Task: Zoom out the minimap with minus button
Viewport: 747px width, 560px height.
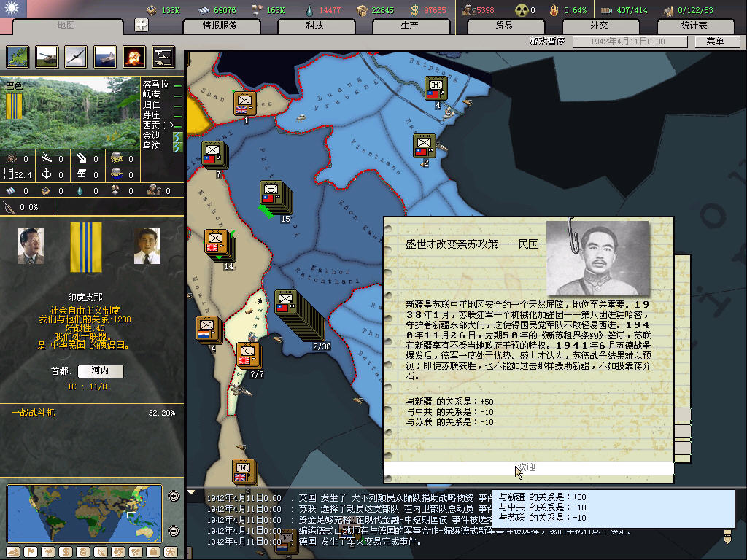Action: (x=174, y=531)
